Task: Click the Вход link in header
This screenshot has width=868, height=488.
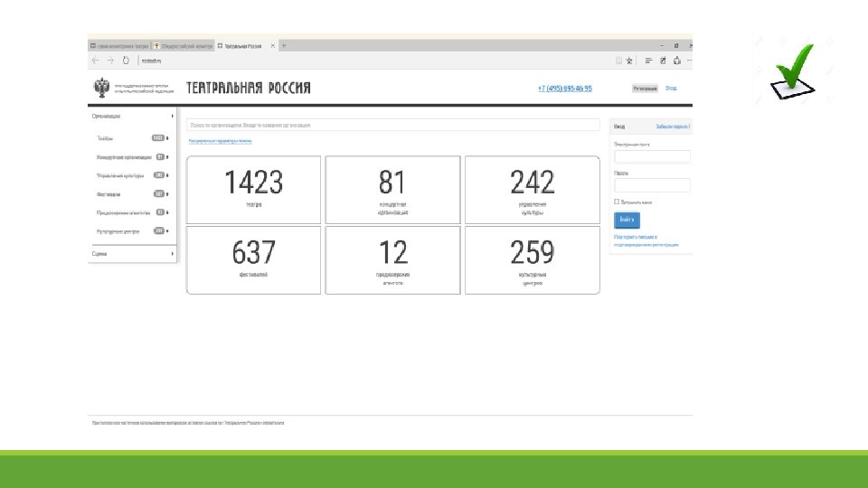Action: [671, 89]
